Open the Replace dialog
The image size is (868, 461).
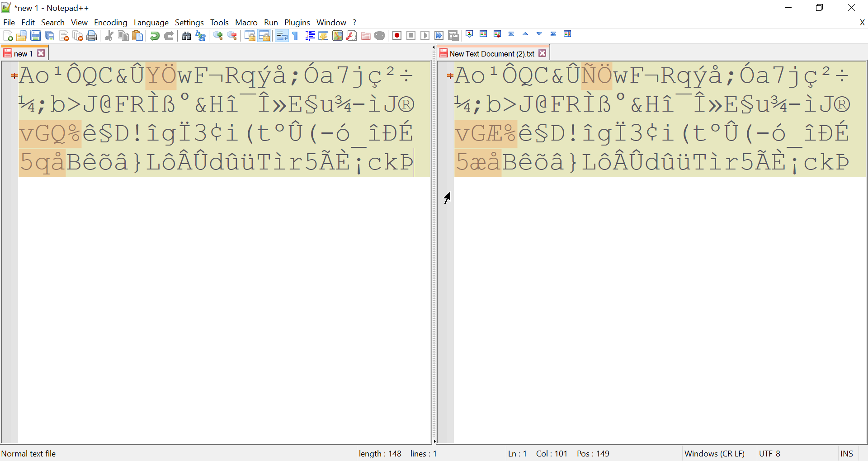click(200, 36)
